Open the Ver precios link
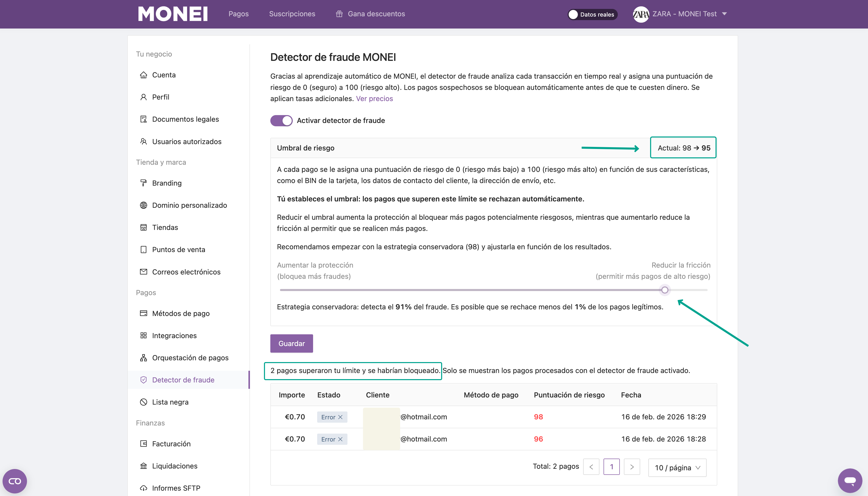This screenshot has height=496, width=868. tap(374, 99)
